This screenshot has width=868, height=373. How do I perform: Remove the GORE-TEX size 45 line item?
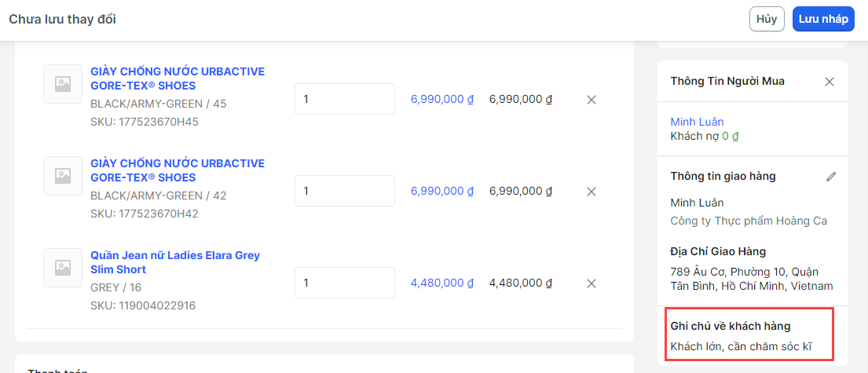point(591,100)
